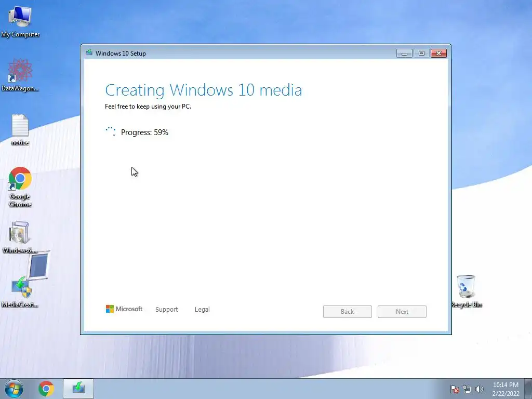Screen dimensions: 532x399
Task: Click the Progress: 59% text
Action: point(144,132)
